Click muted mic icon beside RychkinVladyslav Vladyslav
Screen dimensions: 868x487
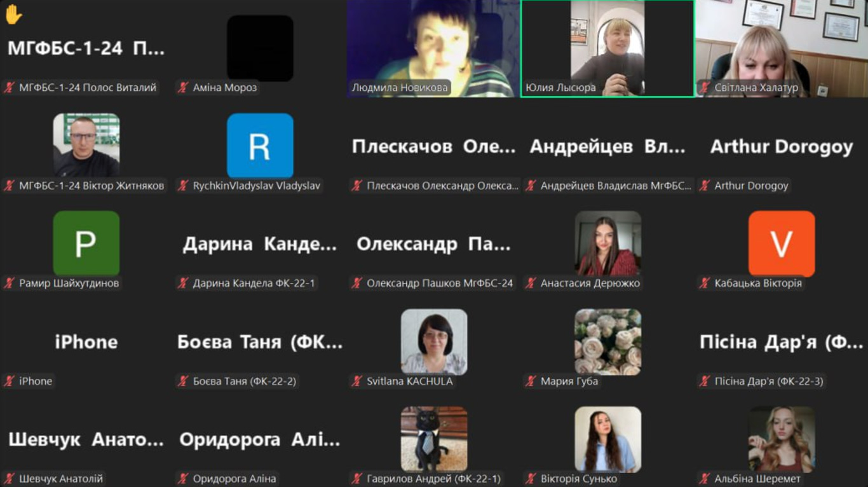(183, 186)
